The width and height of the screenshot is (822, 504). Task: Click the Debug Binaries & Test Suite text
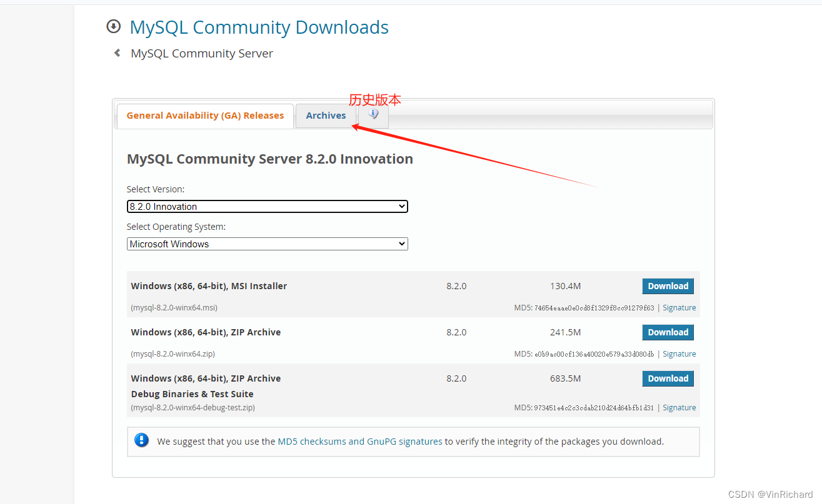coord(193,394)
